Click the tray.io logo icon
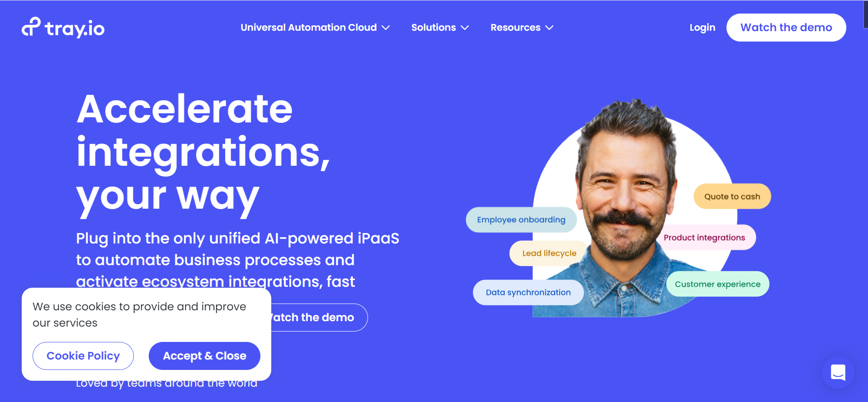Viewport: 868px width, 402px height. pos(31,27)
